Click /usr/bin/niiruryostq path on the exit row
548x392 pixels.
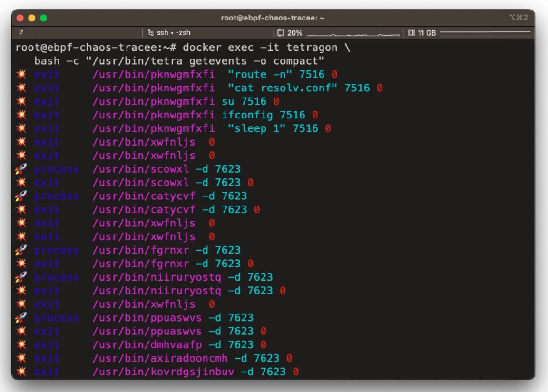tap(157, 291)
